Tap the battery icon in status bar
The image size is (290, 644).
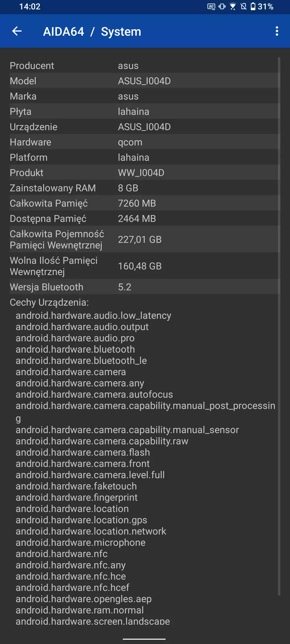[x=253, y=6]
